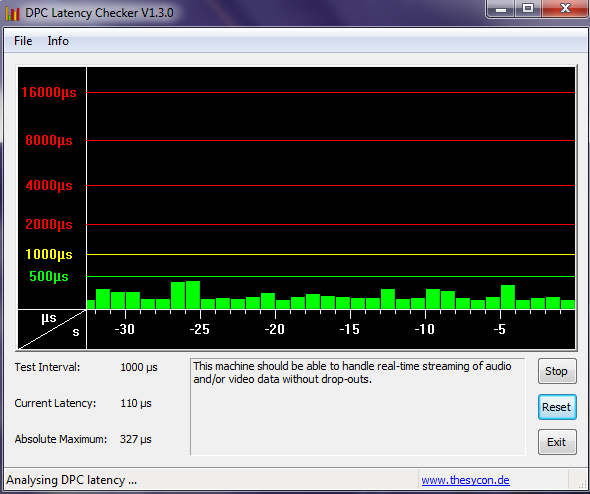Click the resize grip in the status bar
This screenshot has height=494, width=590.
pos(581,484)
